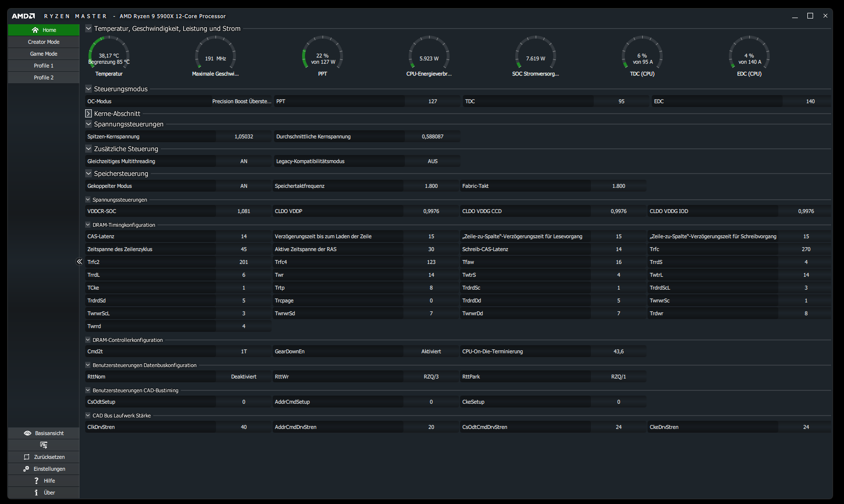Open the Hilfe page

44,481
